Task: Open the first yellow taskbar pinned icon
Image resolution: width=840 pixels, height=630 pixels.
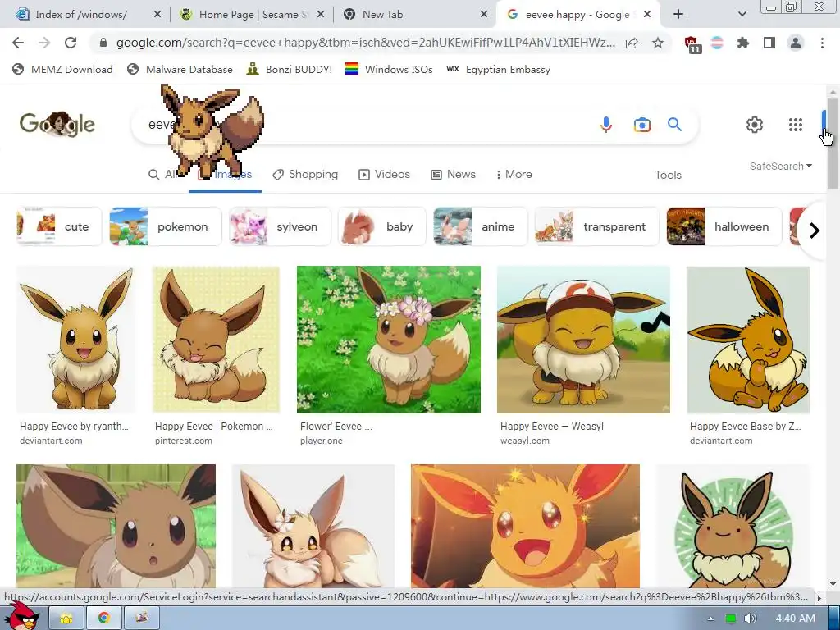Action: [66, 619]
